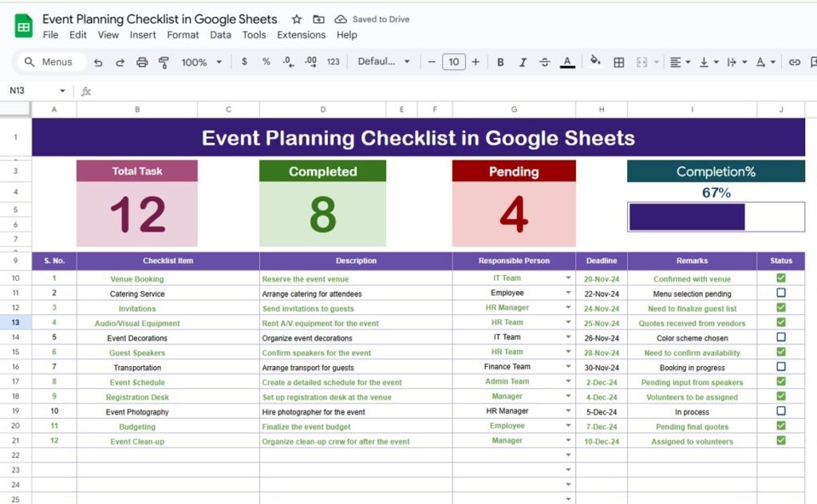The width and height of the screenshot is (817, 504).
Task: Star the document with the star icon
Action: pos(297,19)
